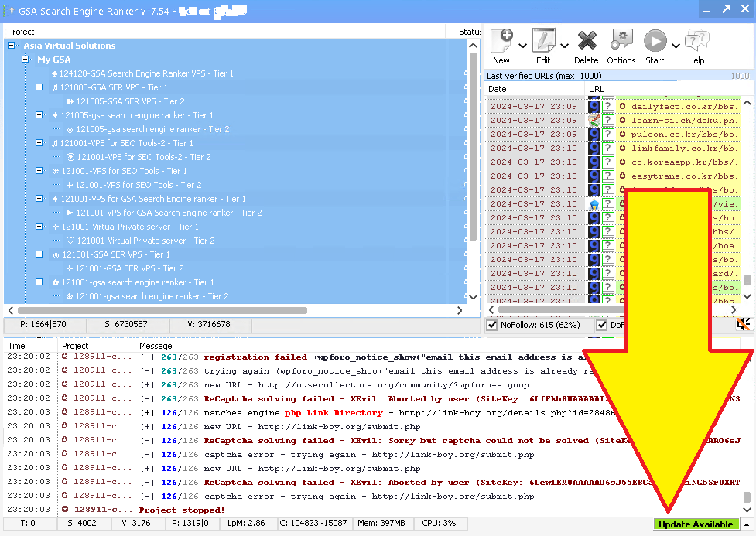
Task: Open the Edit button dropdown arrow
Action: pos(564,46)
